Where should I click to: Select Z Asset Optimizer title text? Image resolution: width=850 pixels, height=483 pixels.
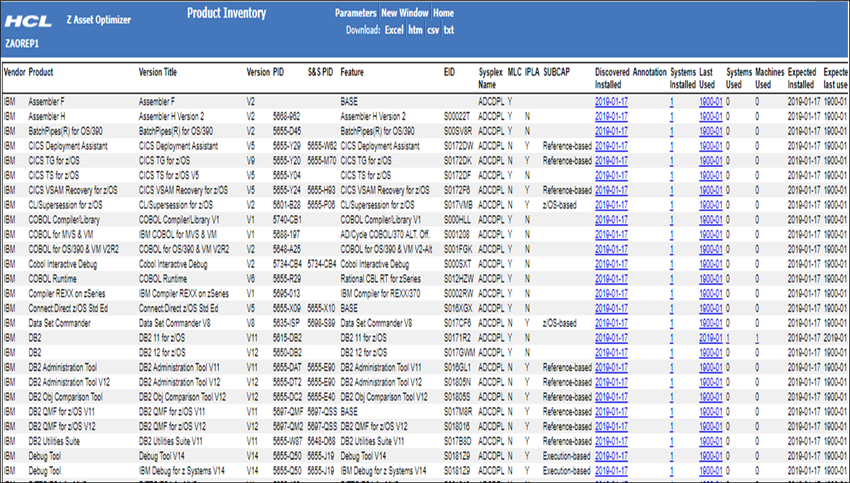99,20
